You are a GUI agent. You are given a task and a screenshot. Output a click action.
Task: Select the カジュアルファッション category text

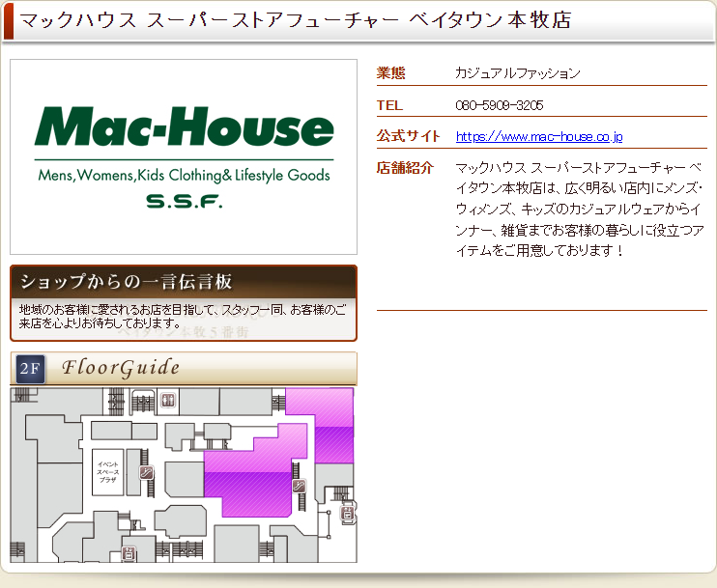517,73
